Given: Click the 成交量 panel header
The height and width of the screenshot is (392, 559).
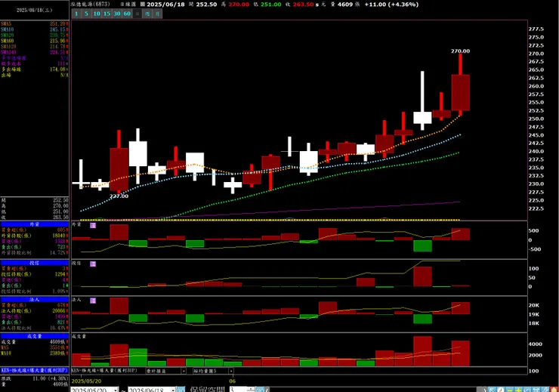Looking at the screenshot, I should tap(35, 336).
